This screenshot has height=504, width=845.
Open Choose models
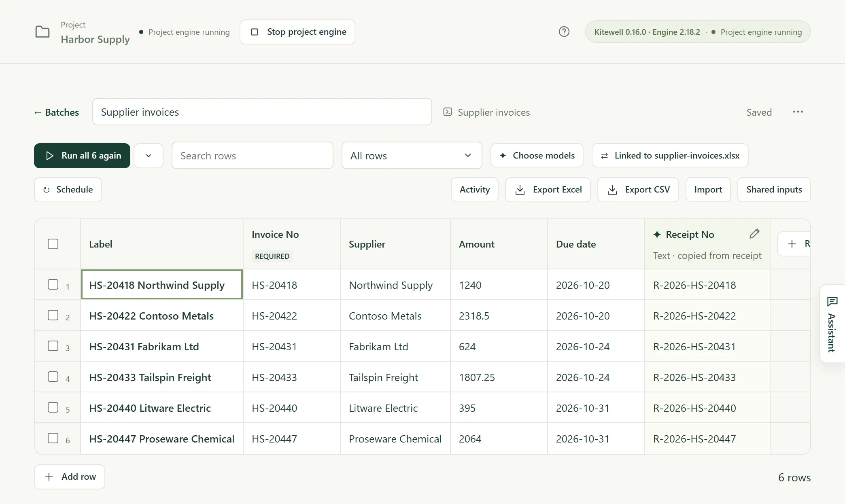point(537,155)
